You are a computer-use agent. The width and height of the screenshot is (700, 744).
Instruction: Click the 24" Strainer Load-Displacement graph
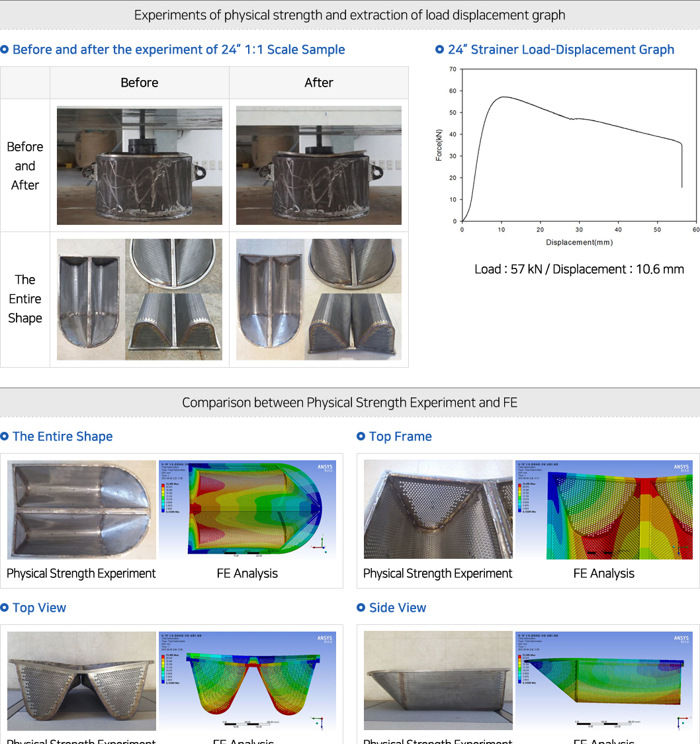click(567, 155)
